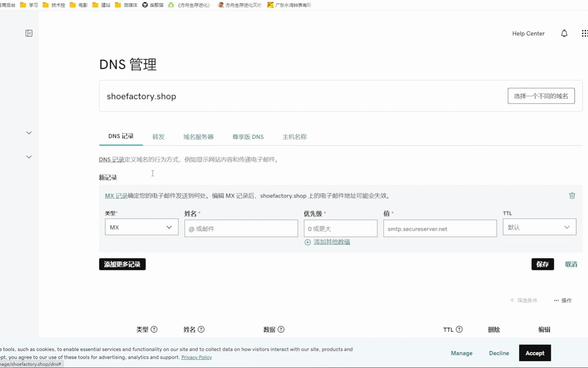Screen dimensions: 588x368
Task: Expand the second sidebar chevron
Action: pyautogui.click(x=29, y=157)
